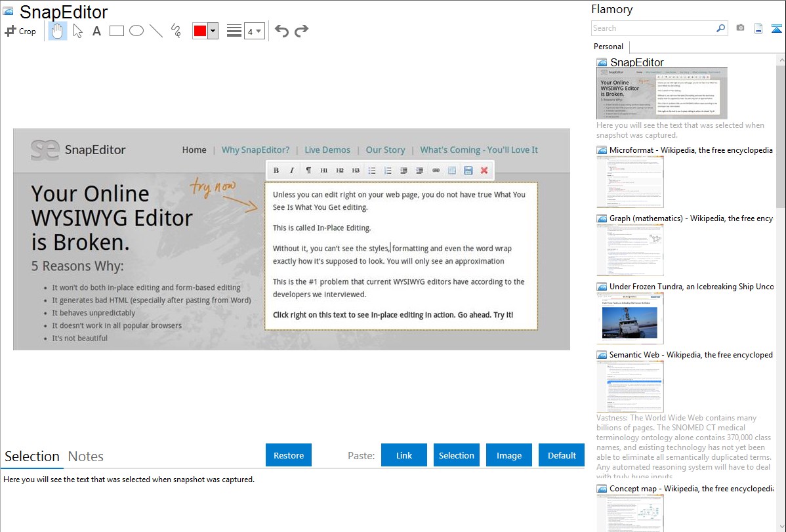Undo the last action

tap(281, 31)
